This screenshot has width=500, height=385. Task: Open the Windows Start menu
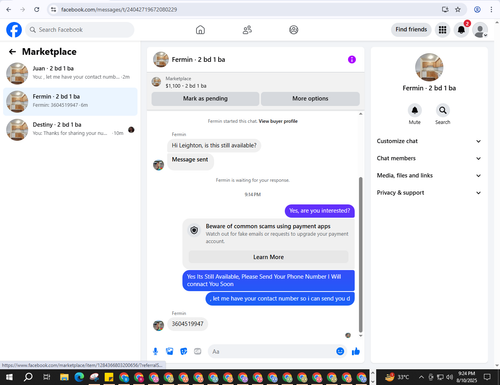pos(9,377)
